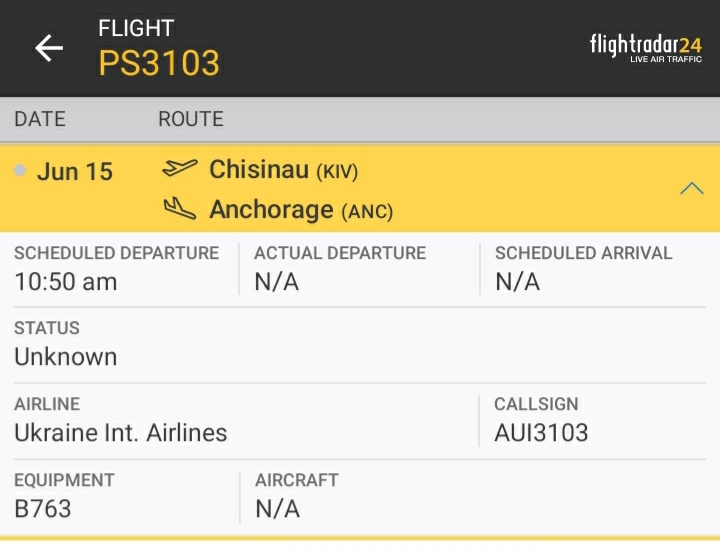
Task: Click the departure plane icon
Action: coord(179,169)
